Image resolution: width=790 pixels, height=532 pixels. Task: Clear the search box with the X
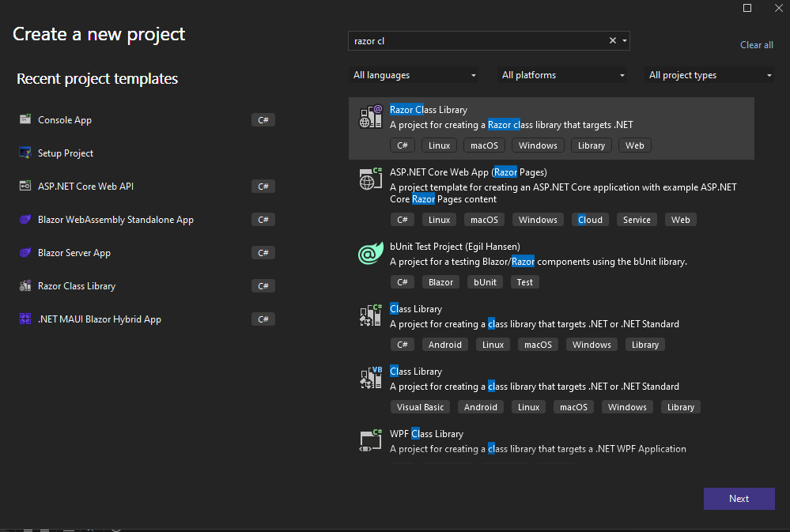613,41
